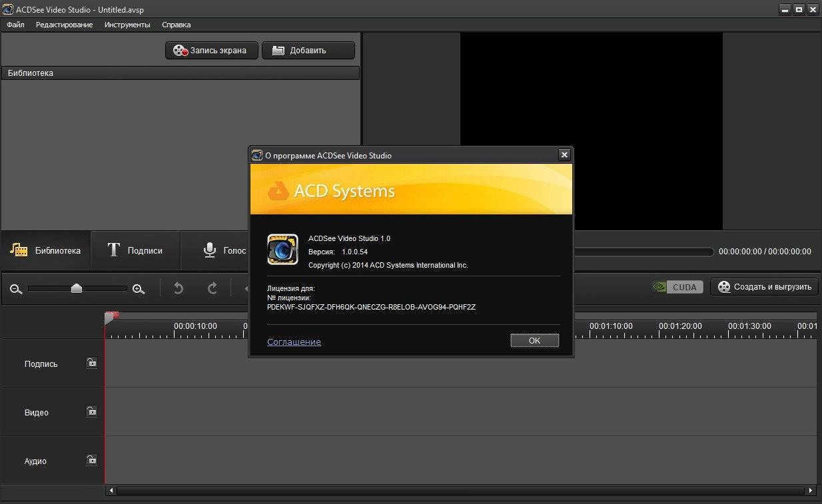The width and height of the screenshot is (822, 504).
Task: Click left arrow of timeline scrollbar
Action: pyautogui.click(x=111, y=491)
